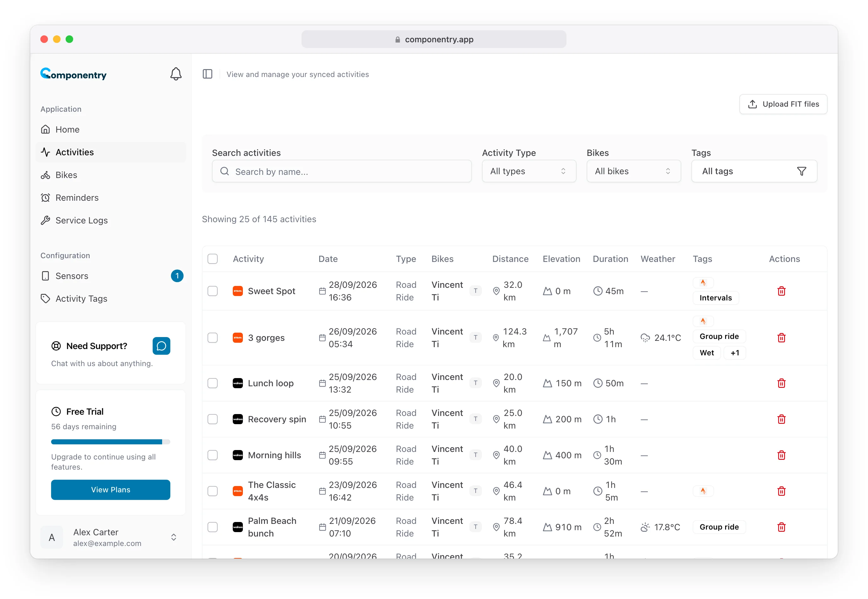Click Strava icon beside Sweet Spot
This screenshot has height=599, width=868.
click(x=238, y=291)
